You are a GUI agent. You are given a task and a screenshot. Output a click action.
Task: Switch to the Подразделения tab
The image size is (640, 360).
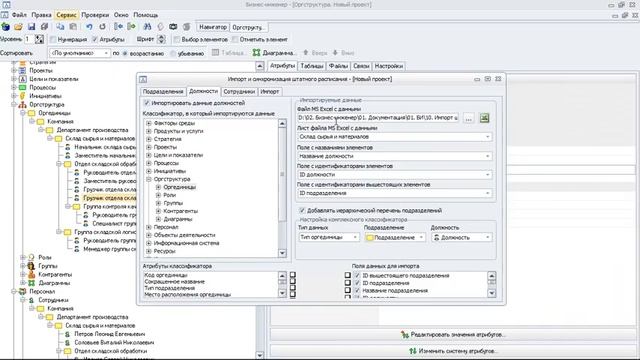coord(163,92)
